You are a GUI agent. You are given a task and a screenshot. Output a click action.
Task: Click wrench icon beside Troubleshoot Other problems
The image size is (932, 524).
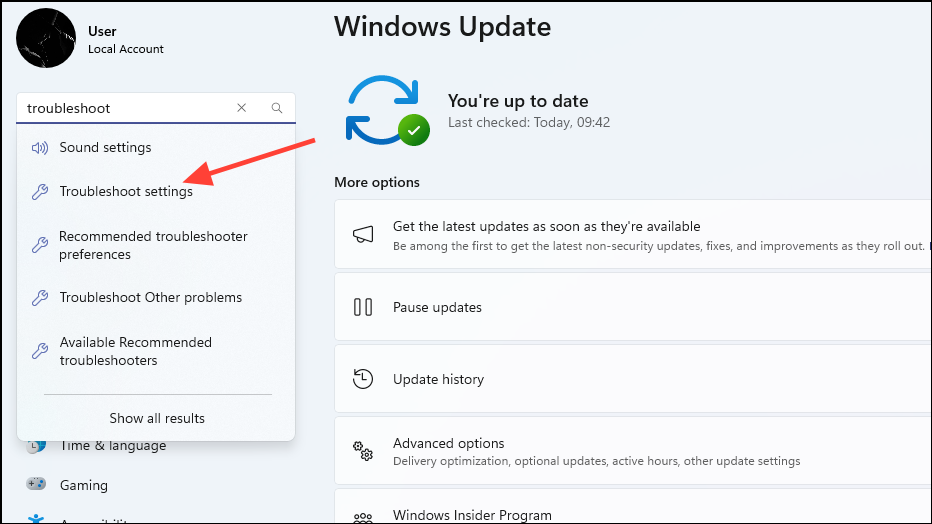40,298
